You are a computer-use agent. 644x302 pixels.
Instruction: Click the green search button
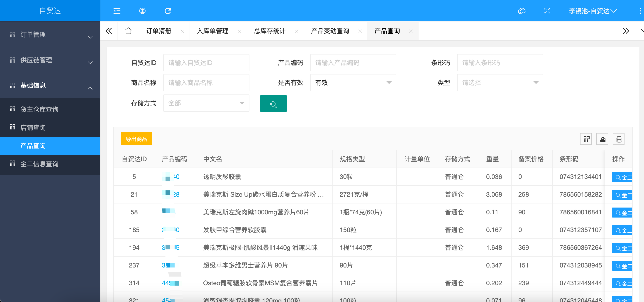[x=273, y=103]
